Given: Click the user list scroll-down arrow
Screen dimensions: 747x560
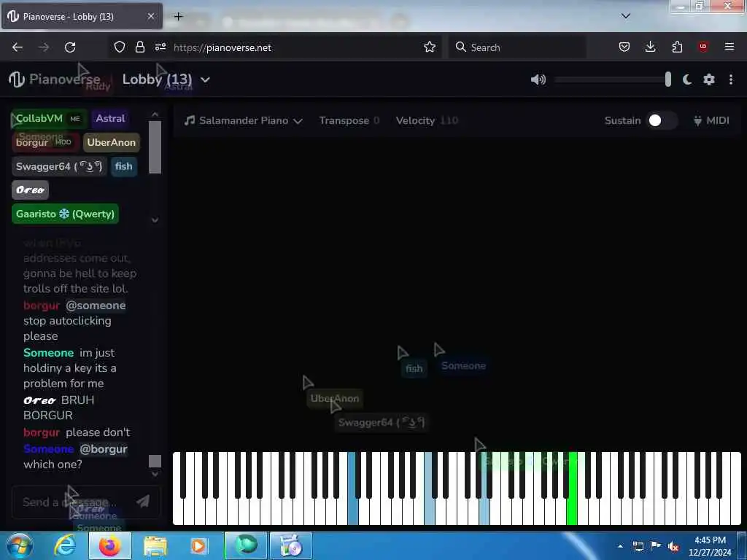Looking at the screenshot, I should coord(155,220).
